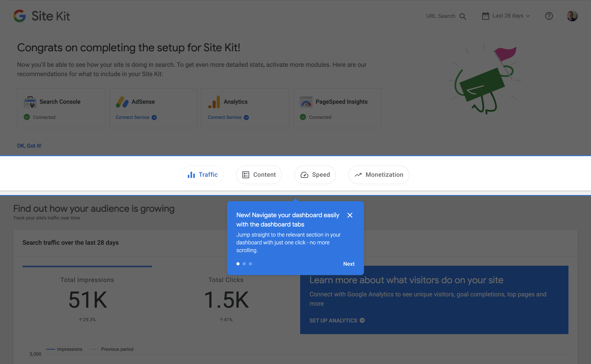This screenshot has width=591, height=364.
Task: Click the OK, Got it! link
Action: [29, 146]
